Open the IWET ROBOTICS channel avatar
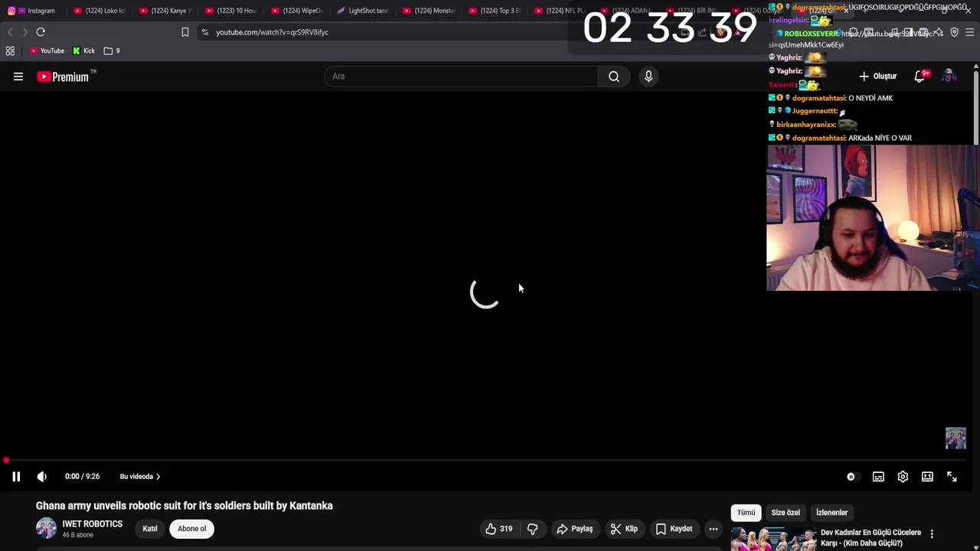This screenshot has width=980, height=551. (x=46, y=529)
